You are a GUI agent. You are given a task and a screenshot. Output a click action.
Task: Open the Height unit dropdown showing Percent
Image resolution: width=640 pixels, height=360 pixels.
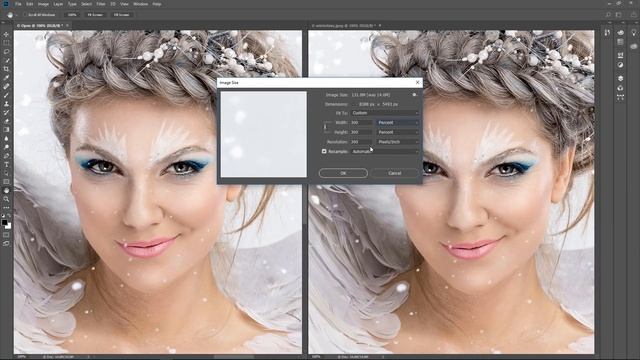[397, 132]
